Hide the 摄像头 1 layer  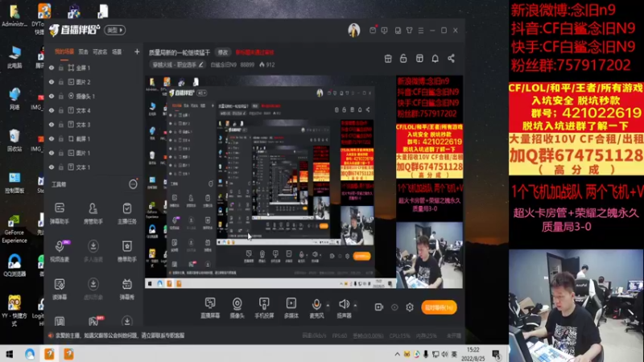point(52,96)
